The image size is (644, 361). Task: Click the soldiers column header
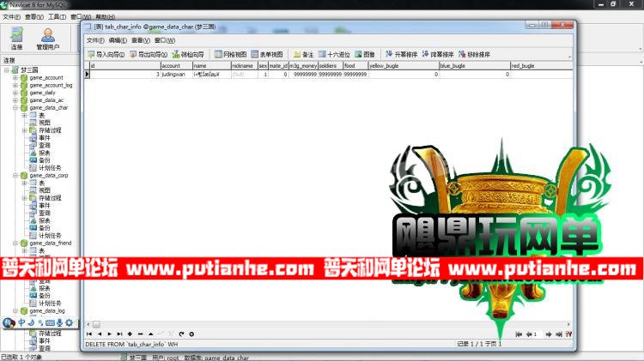pos(331,66)
